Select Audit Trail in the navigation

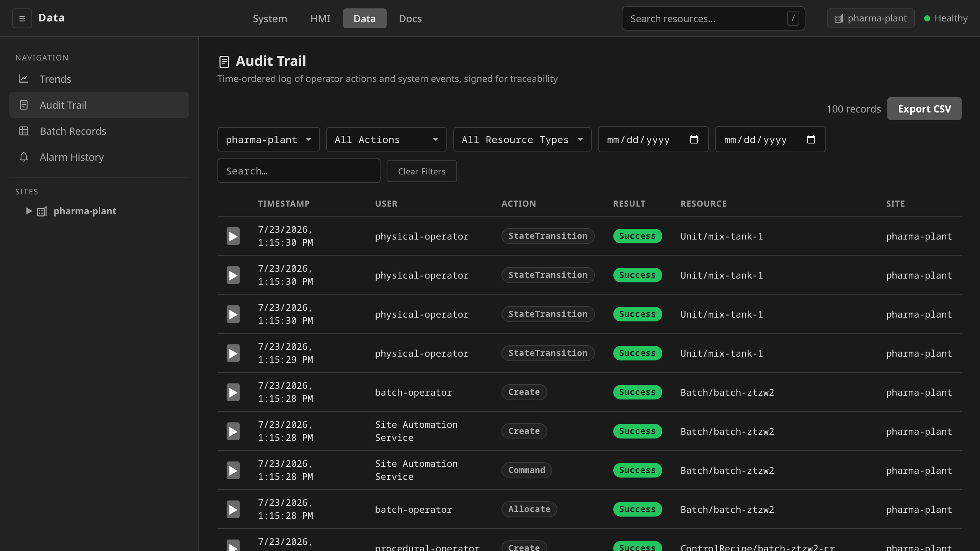pos(99,105)
